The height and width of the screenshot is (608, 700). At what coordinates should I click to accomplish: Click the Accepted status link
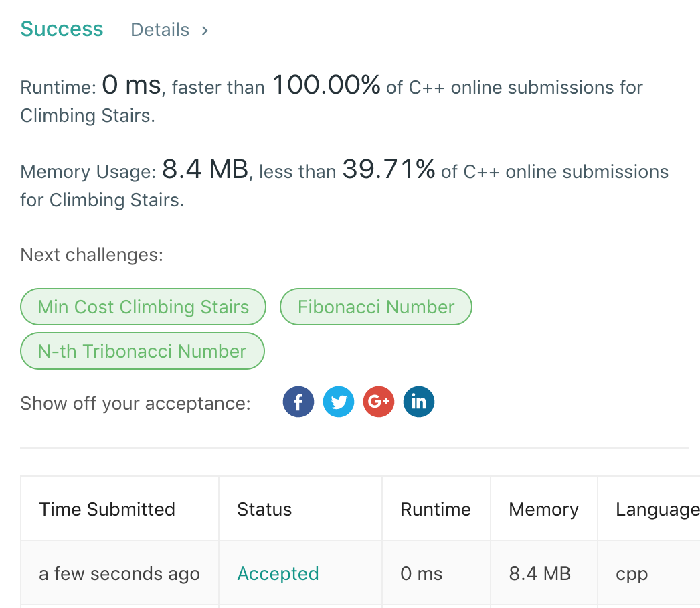tap(278, 574)
